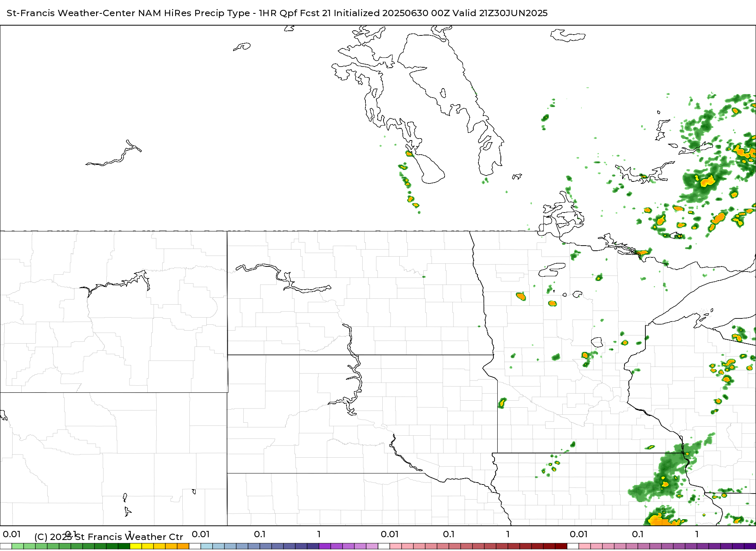
Task: Click the 1 label above the red scale
Action: [x=508, y=534]
